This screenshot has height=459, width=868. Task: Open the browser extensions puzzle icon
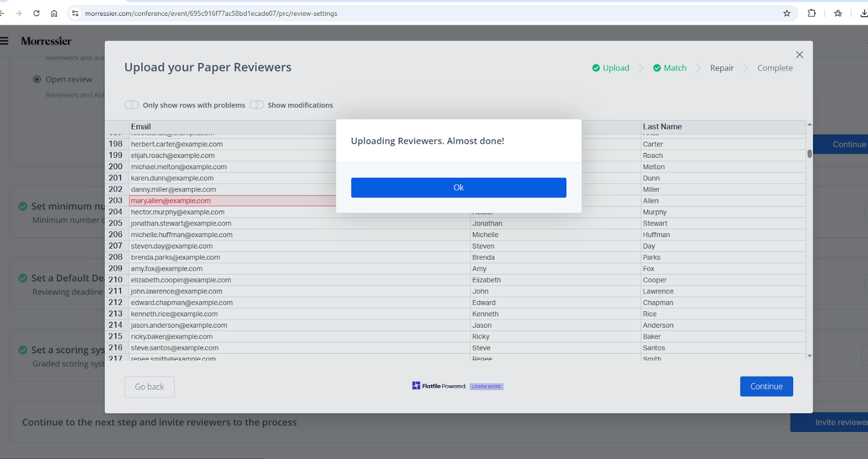(812, 14)
